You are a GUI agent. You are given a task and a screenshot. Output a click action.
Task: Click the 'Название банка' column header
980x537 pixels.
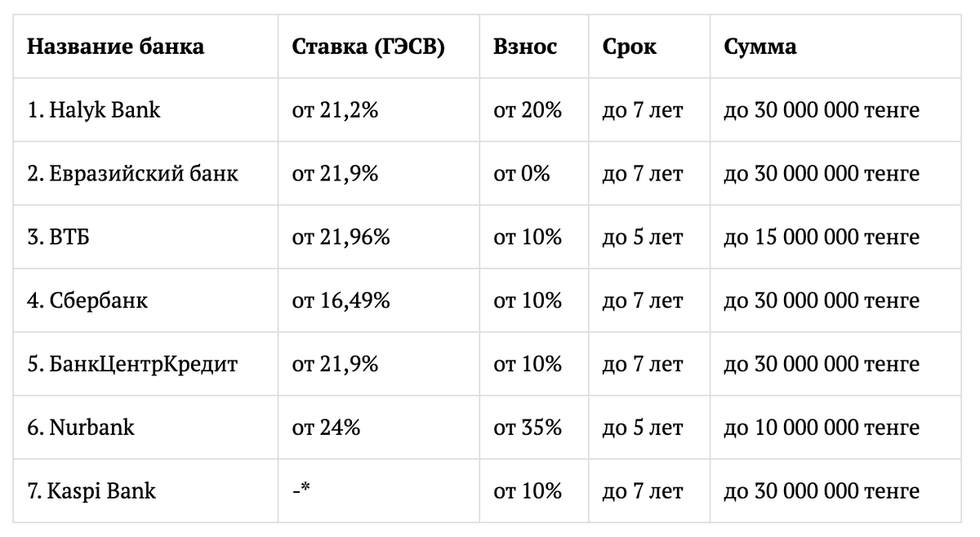tap(115, 47)
